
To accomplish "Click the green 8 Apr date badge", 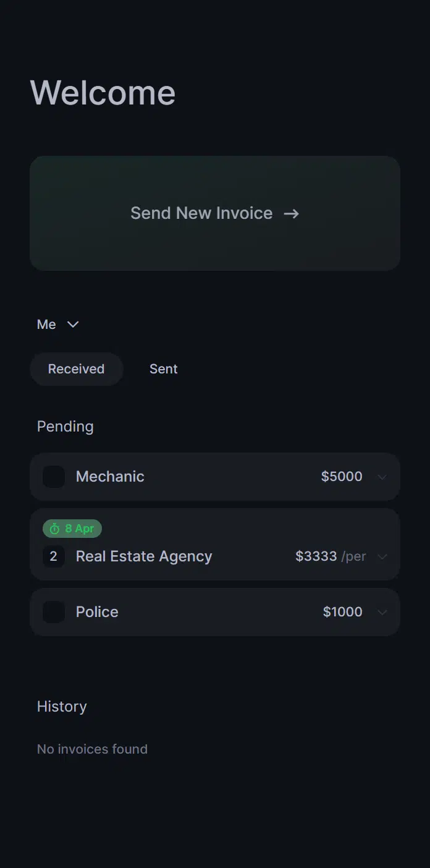I will pyautogui.click(x=72, y=529).
